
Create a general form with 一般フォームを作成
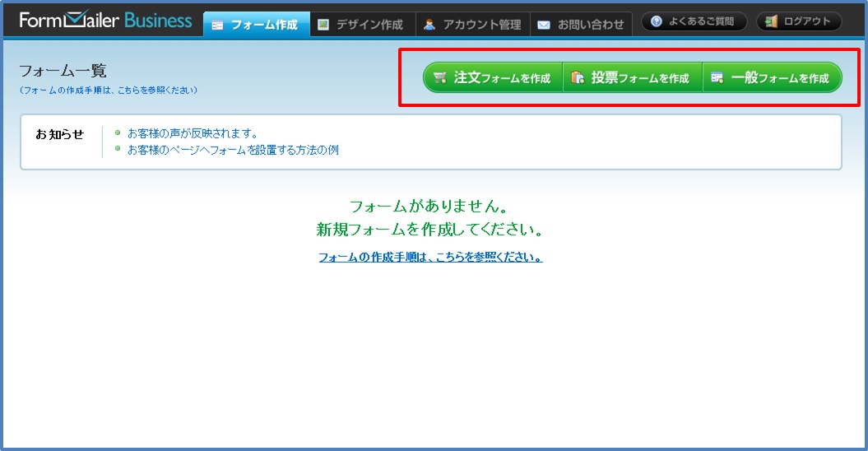click(773, 77)
